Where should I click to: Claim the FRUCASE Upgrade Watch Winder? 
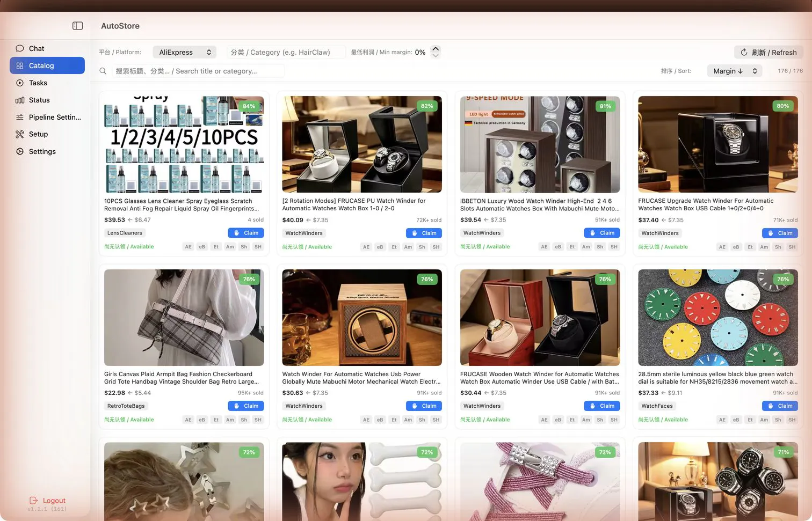780,233
